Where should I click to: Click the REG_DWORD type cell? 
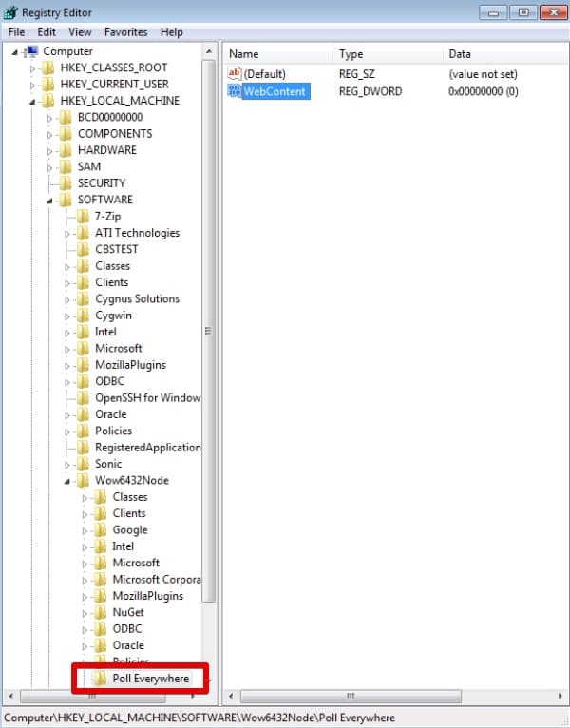point(370,91)
